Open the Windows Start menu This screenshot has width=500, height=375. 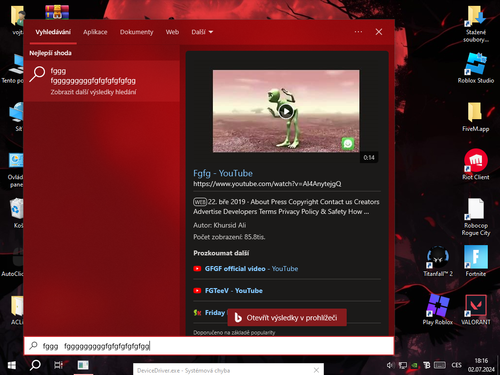coord(12,365)
